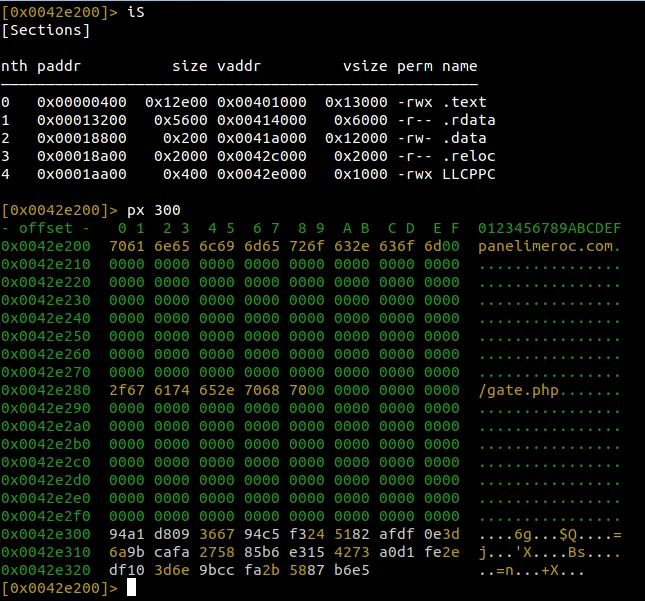Click hexdump address 0x0042e300
The image size is (645, 601).
[x=46, y=534]
